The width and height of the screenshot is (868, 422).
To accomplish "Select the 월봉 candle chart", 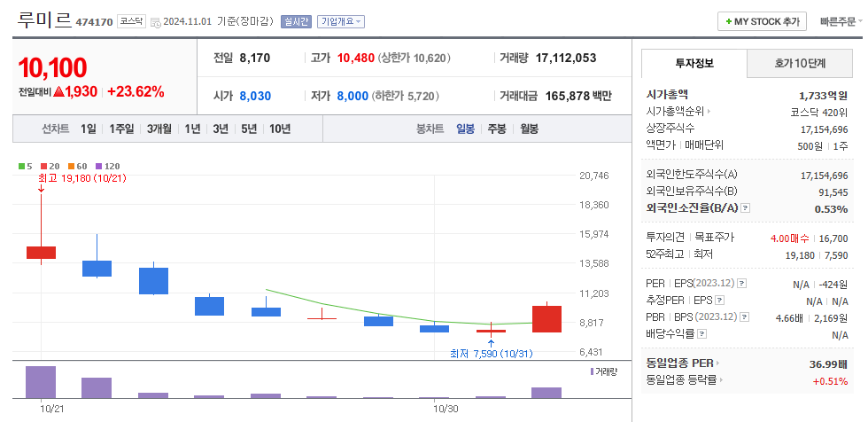I will pos(530,129).
